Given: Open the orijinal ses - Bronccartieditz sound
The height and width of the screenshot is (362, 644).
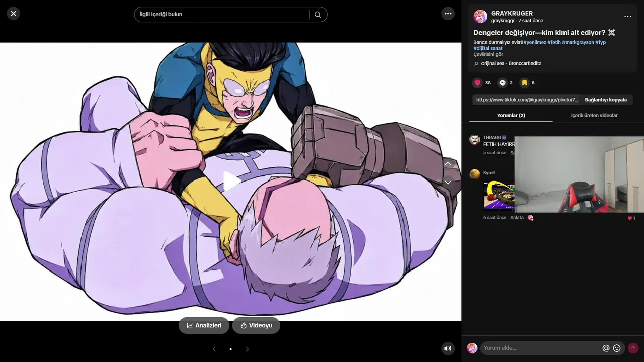Looking at the screenshot, I should 511,63.
